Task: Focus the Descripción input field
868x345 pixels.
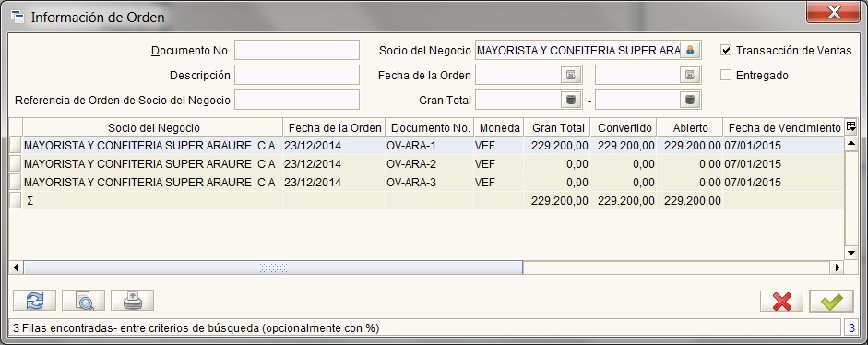Action: [x=297, y=75]
